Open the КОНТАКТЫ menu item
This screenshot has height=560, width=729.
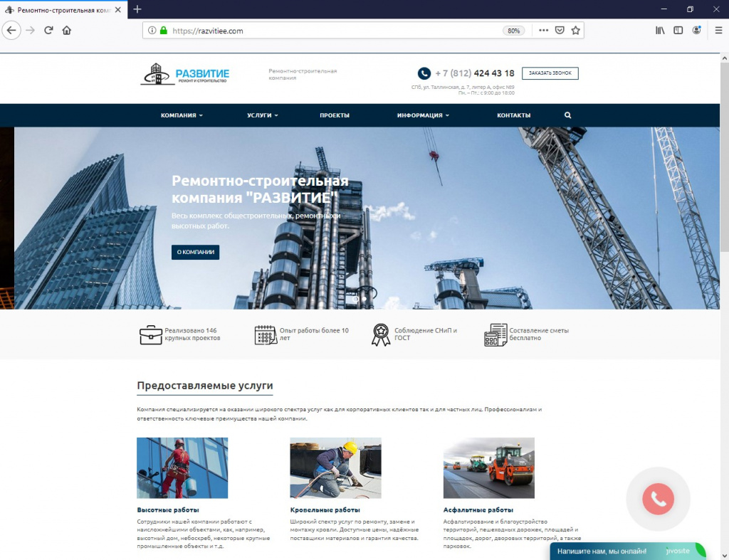tap(514, 115)
